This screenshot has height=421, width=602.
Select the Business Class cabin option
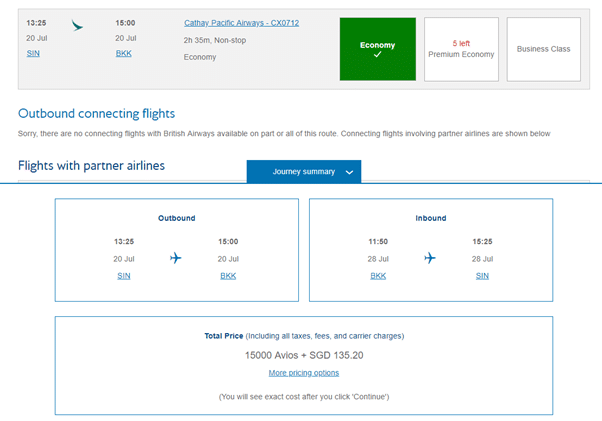[543, 49]
